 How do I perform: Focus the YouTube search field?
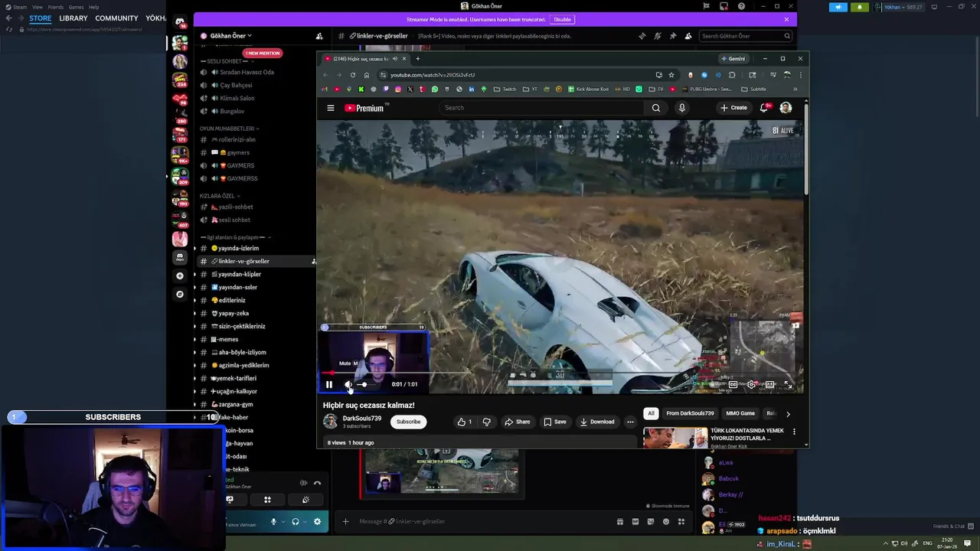pyautogui.click(x=543, y=108)
